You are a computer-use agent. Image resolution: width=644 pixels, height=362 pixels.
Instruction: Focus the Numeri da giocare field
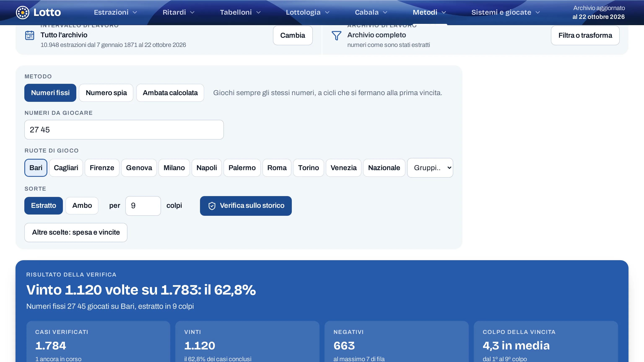tap(124, 130)
